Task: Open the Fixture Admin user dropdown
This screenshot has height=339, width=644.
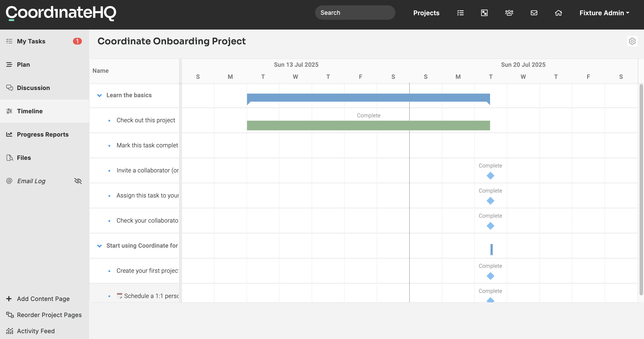Action: pyautogui.click(x=604, y=13)
